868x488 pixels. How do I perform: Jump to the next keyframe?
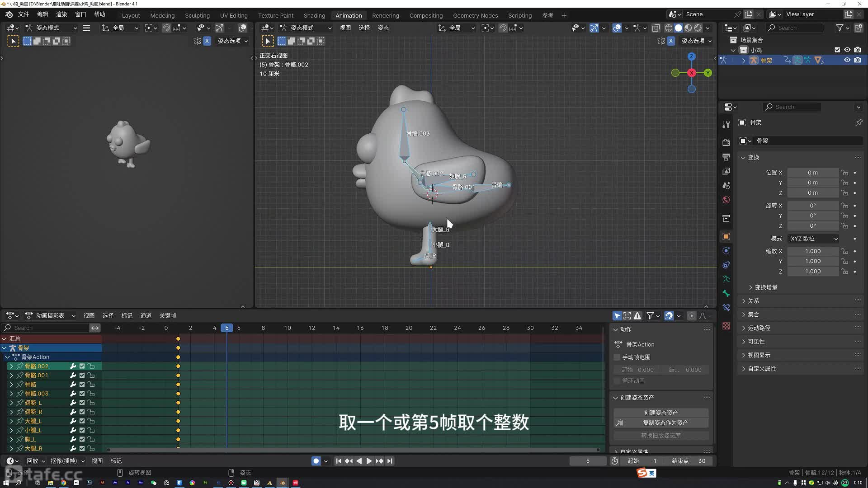[x=379, y=461]
